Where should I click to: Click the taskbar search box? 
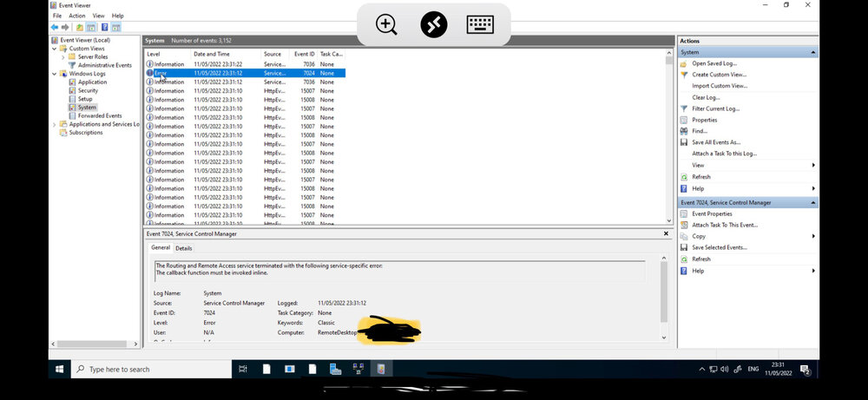click(151, 369)
